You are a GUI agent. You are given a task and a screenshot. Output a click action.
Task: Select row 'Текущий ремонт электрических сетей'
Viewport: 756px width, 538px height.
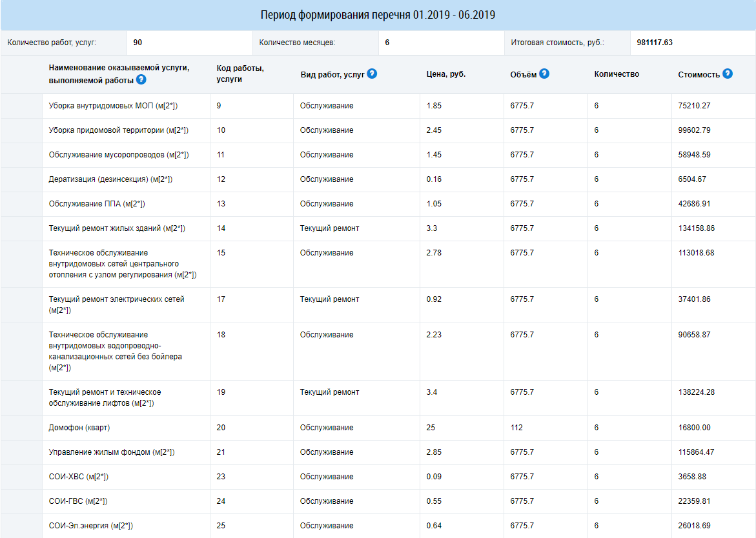[x=378, y=305]
